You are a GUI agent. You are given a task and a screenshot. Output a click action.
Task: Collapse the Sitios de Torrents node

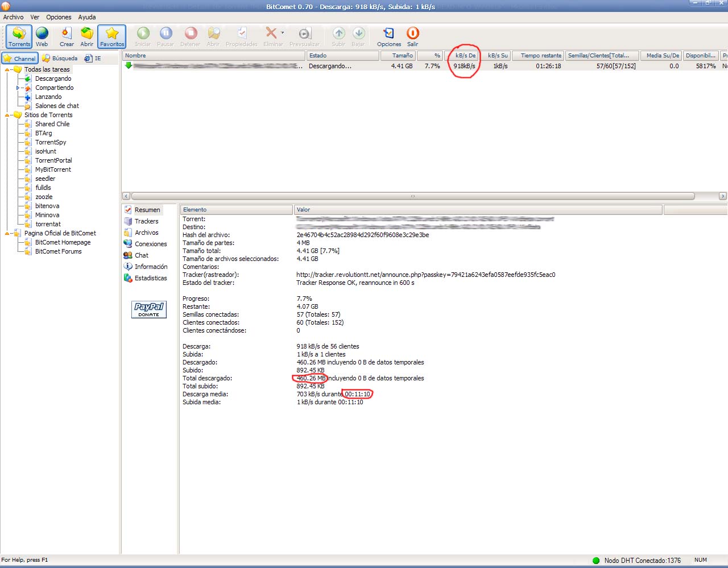(7, 115)
